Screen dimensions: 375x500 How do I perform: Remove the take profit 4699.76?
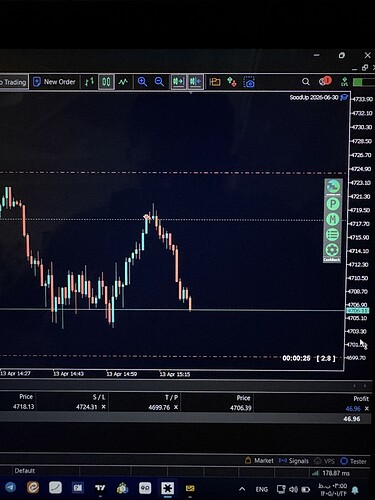pos(176,407)
